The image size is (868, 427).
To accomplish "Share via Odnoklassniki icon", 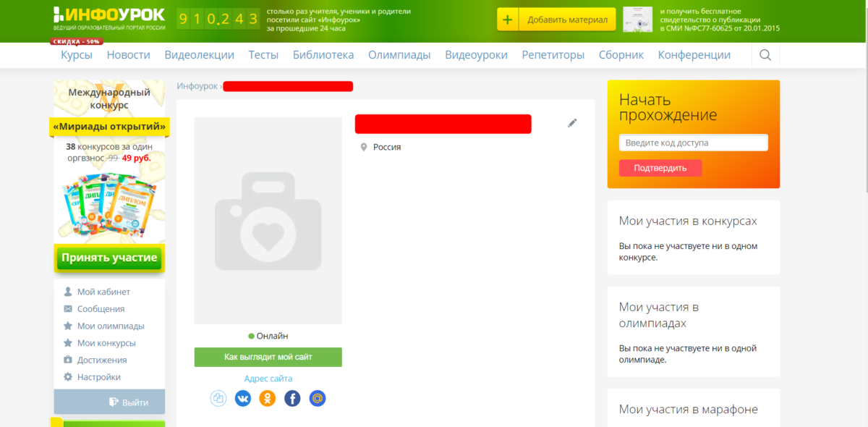I will coord(268,398).
